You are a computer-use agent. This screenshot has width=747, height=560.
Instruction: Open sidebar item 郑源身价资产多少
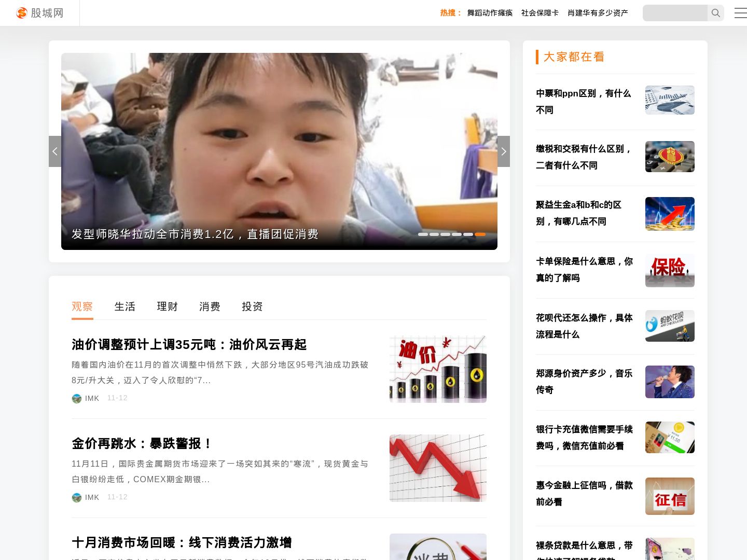click(x=584, y=382)
